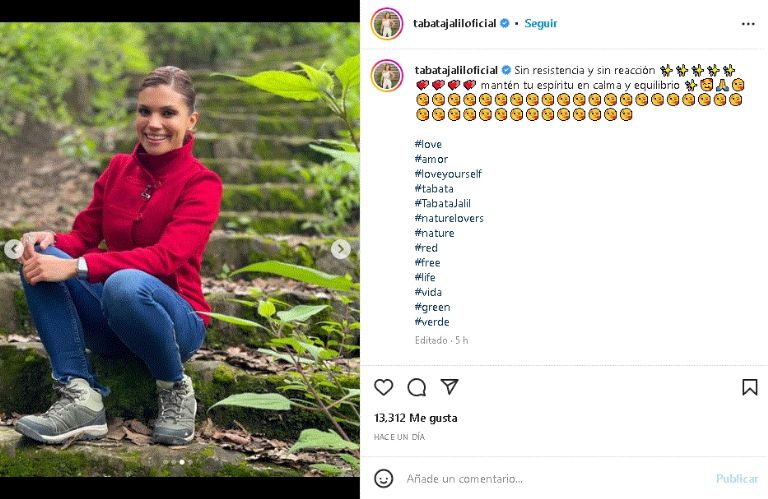Go to the previous photo in the carousel
The height and width of the screenshot is (499, 768).
pyautogui.click(x=14, y=249)
